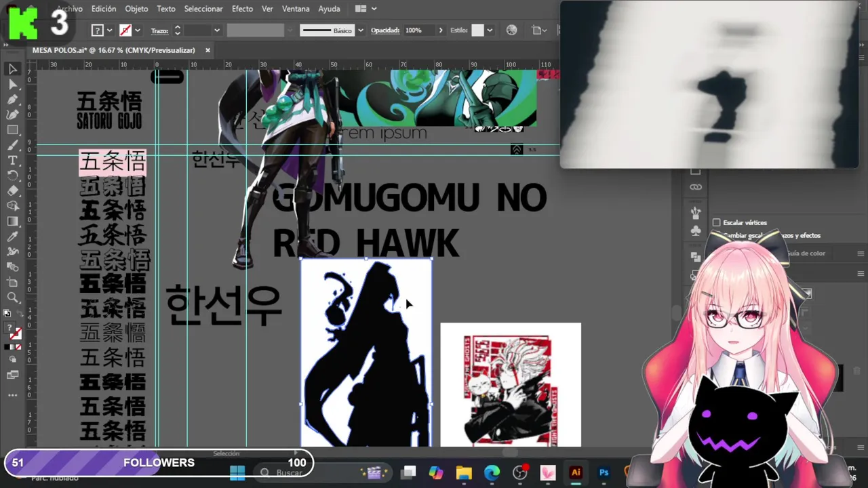Expand the workspace switcher arrow
The width and height of the screenshot is (868, 488).
coord(374,9)
